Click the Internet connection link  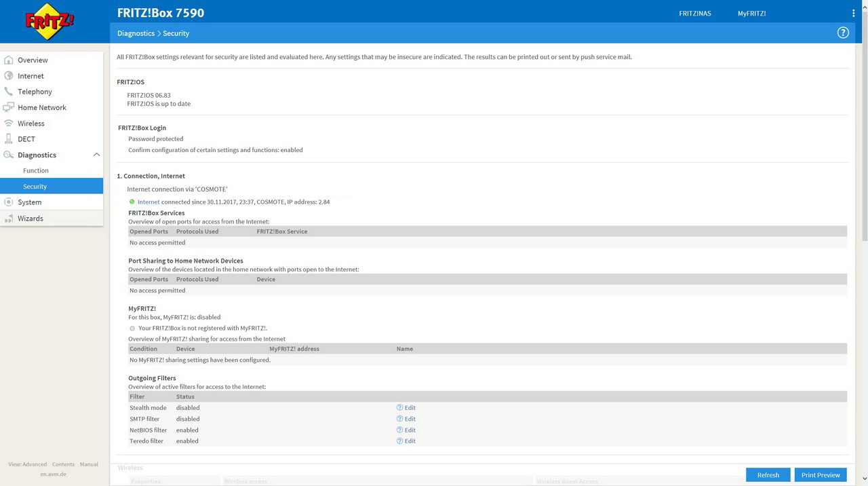pos(149,202)
